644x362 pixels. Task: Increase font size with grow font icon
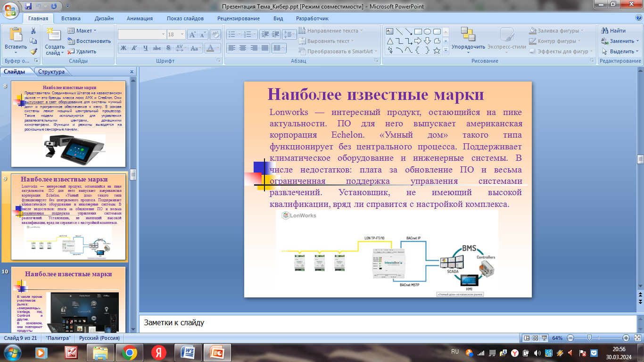[x=192, y=34]
